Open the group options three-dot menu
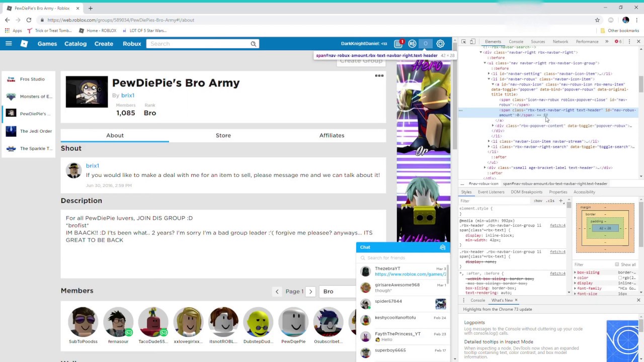 pos(379,76)
